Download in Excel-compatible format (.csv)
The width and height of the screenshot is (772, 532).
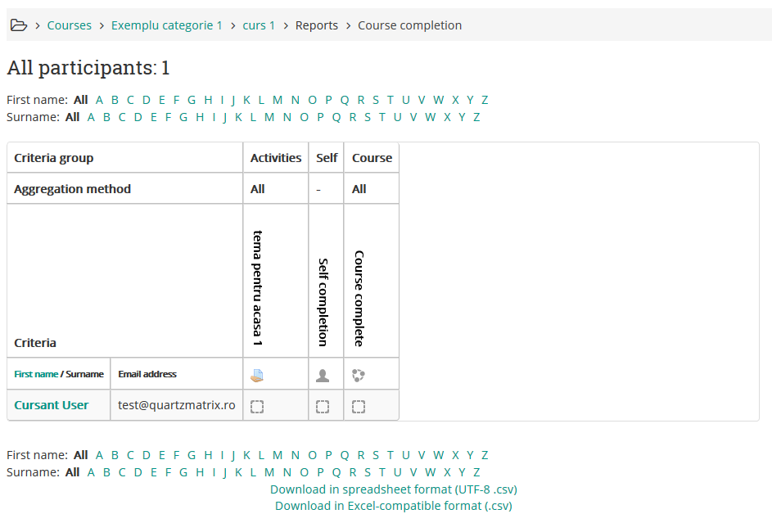coord(394,506)
